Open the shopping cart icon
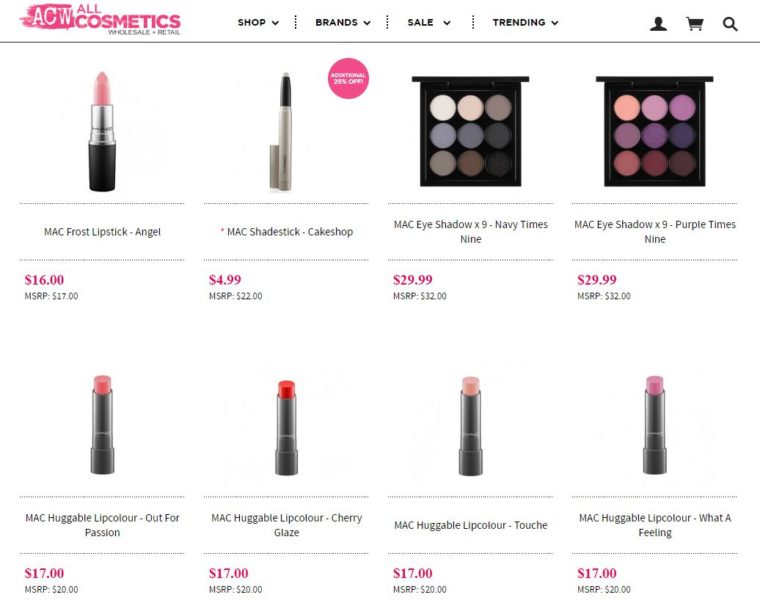 [695, 24]
